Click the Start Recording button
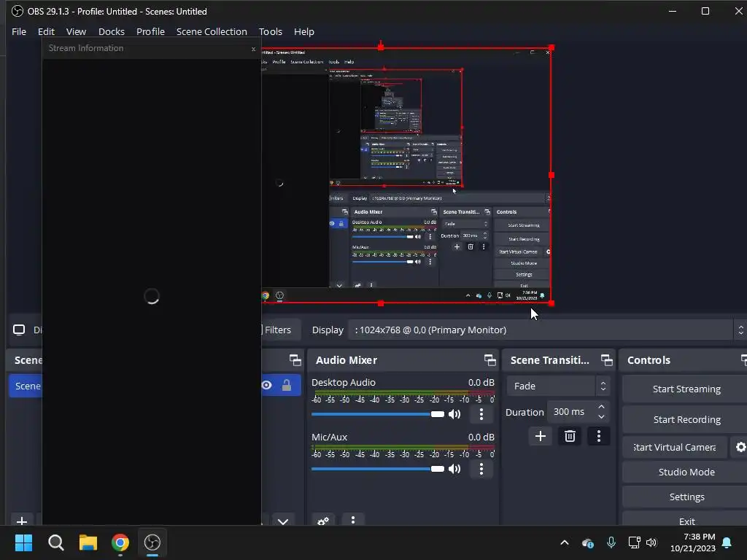This screenshot has width=747, height=560. pyautogui.click(x=686, y=419)
